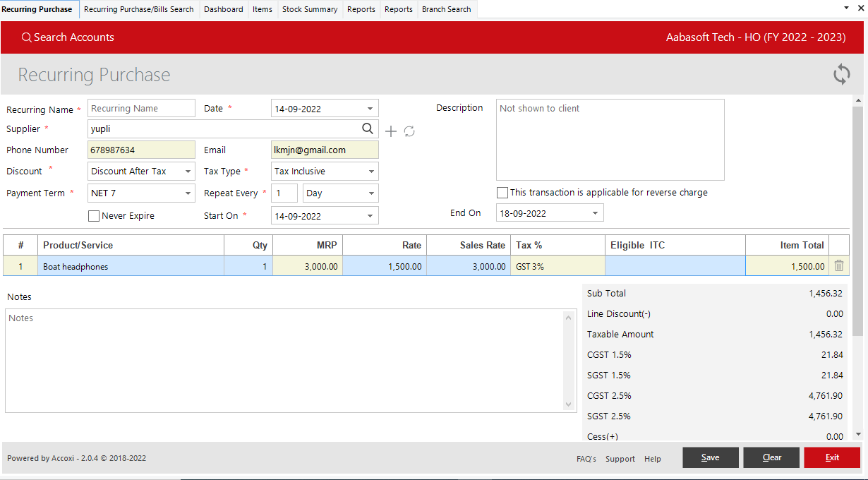Open the Branch Search tab
Viewport: 868px width, 480px height.
446,9
